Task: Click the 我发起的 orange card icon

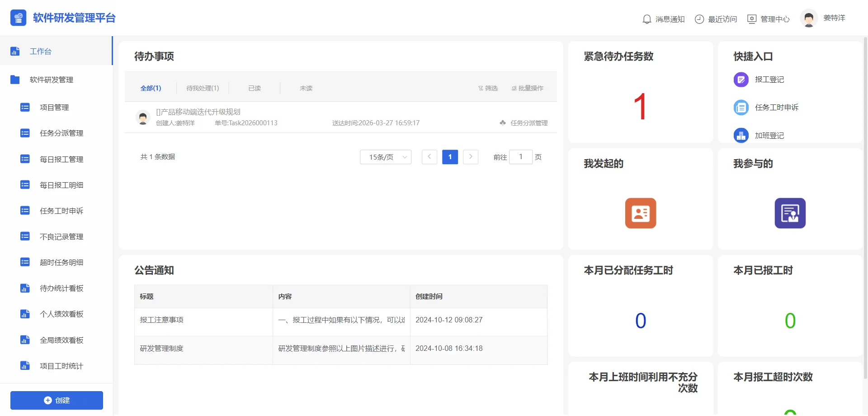Action: [x=641, y=213]
